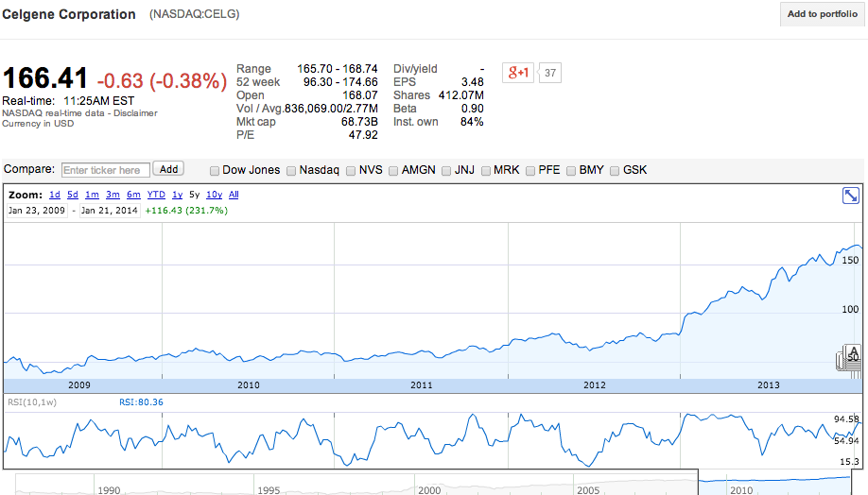Switch chart zoom to 10y

[215, 195]
